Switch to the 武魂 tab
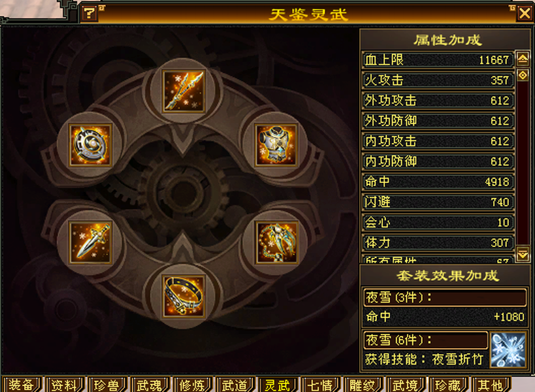 pos(150,385)
